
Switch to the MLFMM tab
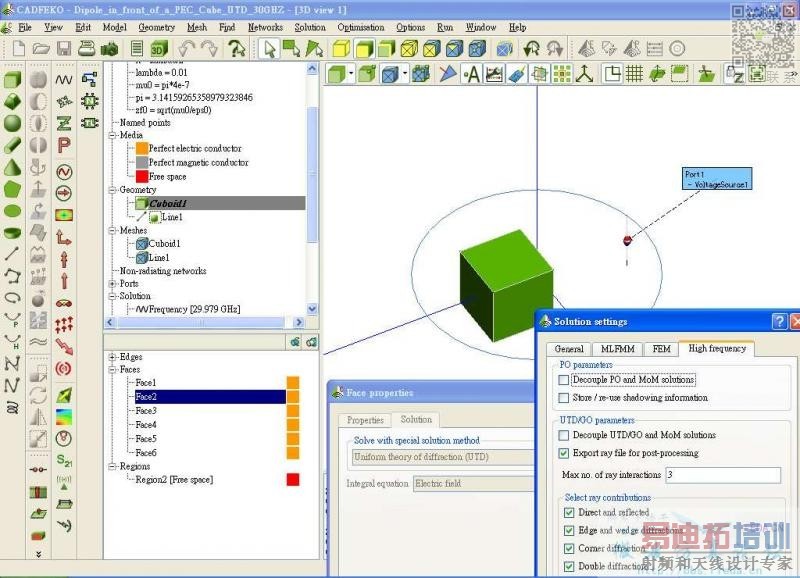pos(617,349)
